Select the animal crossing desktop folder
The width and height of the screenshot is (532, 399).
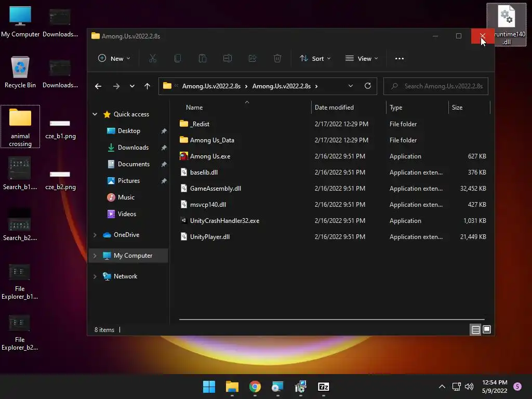[x=20, y=127]
